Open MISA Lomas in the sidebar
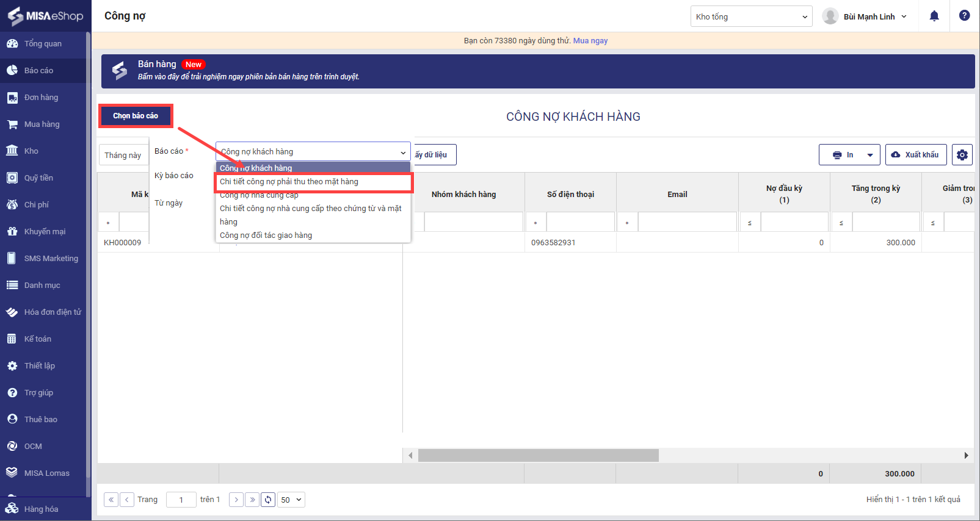Image resolution: width=980 pixels, height=521 pixels. point(43,473)
